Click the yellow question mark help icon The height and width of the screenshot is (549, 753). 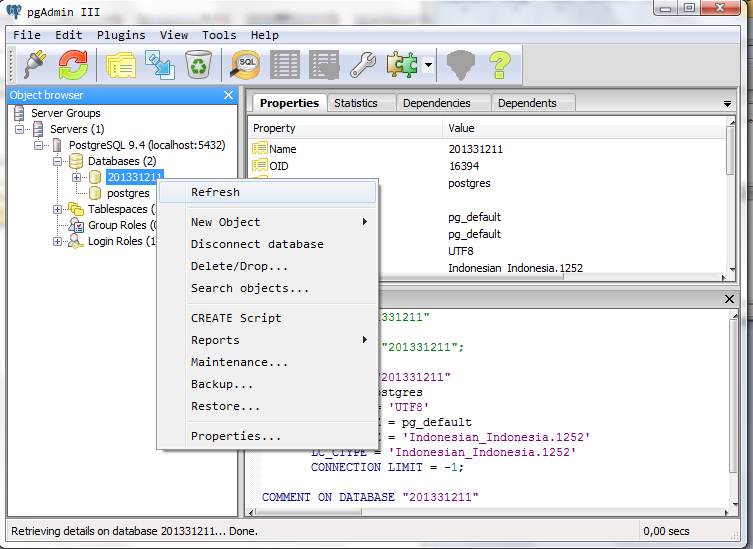click(x=499, y=64)
